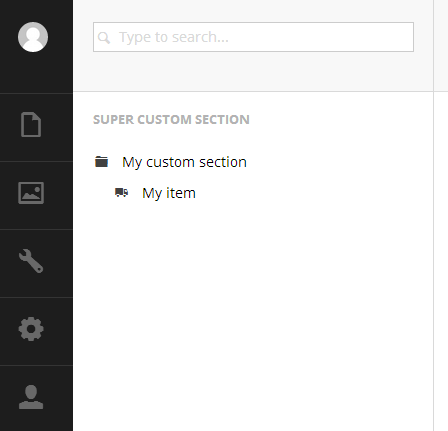Select the My item tree node
This screenshot has width=448, height=431.
[155, 193]
